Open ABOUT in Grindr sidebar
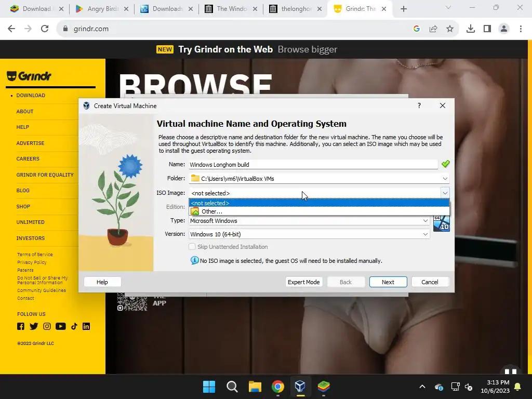 25,111
